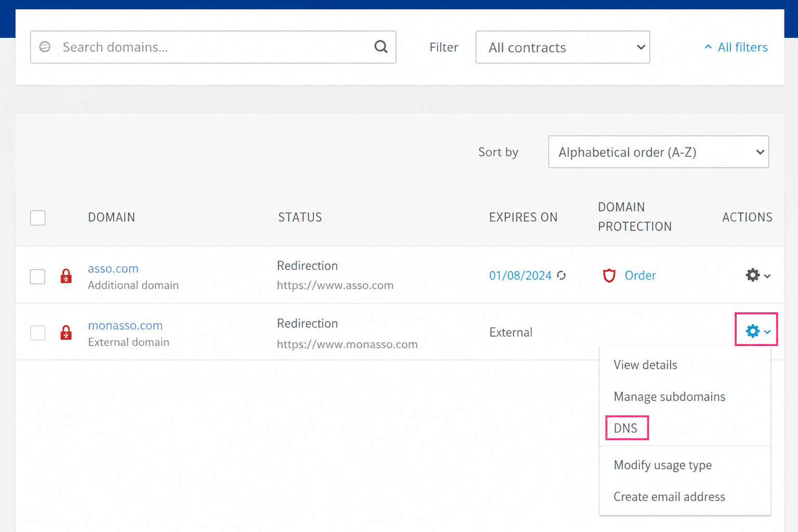
Task: Open the Alphabetical order sort dropdown
Action: [658, 152]
